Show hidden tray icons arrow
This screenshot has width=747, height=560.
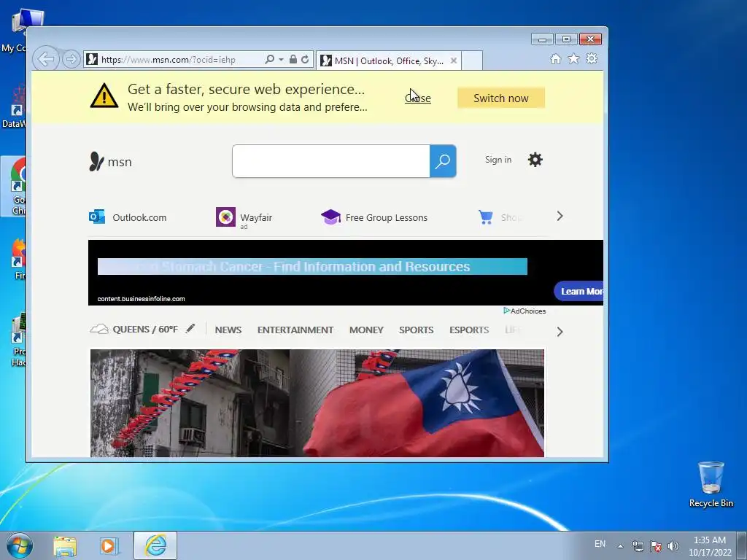point(620,546)
